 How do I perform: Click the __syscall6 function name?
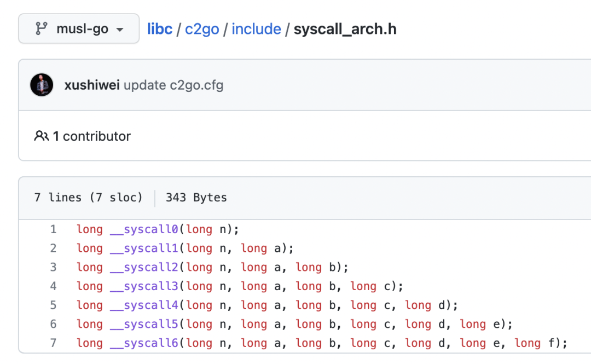(144, 343)
